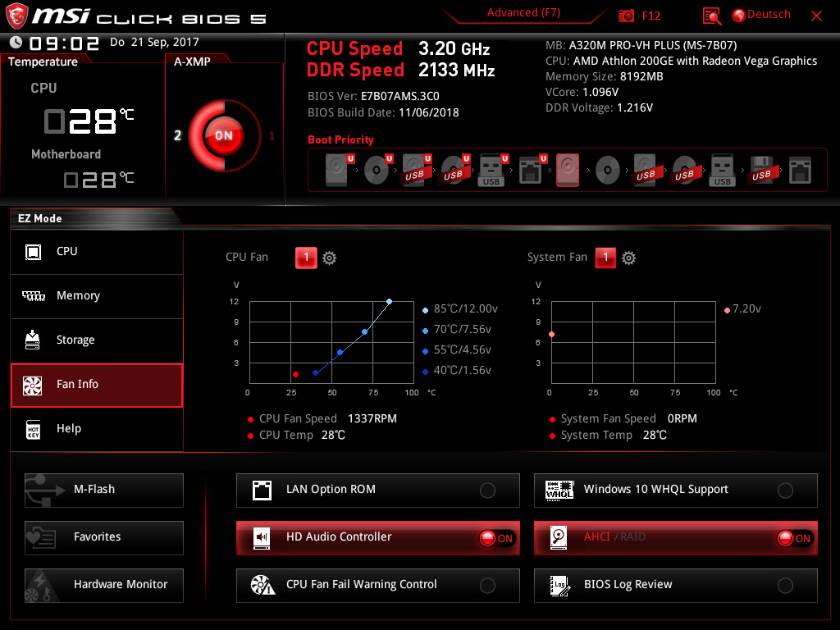Select the UEFI USB key boot device
840x630 pixels.
493,170
